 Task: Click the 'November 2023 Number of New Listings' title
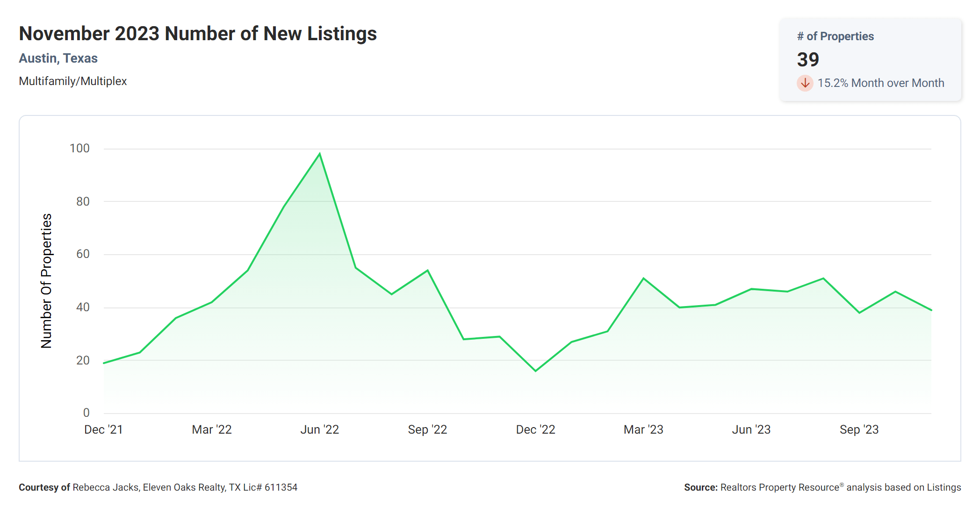coord(198,34)
